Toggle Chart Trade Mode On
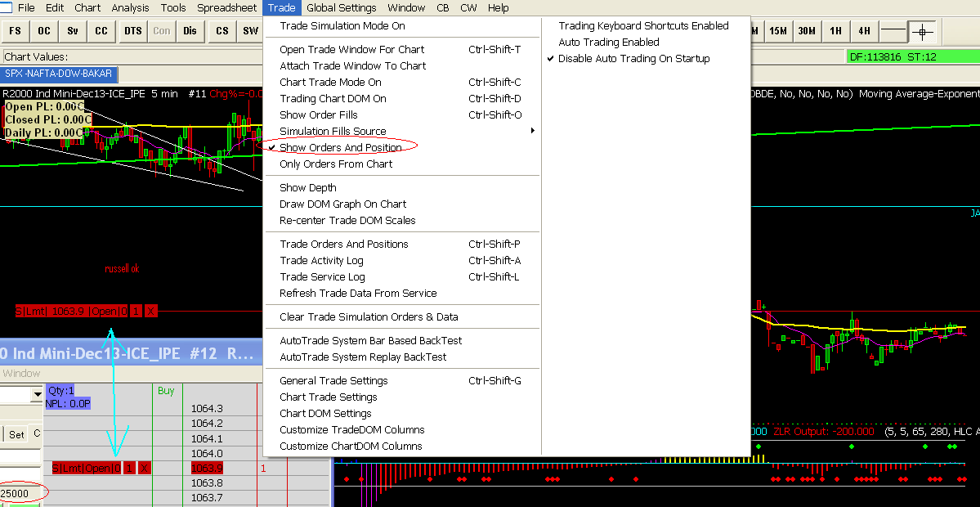 402,82
